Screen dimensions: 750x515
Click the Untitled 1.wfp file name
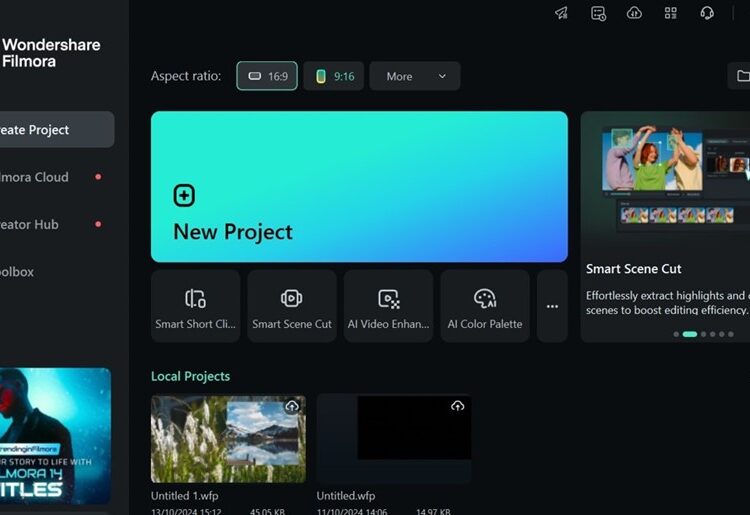pos(185,496)
